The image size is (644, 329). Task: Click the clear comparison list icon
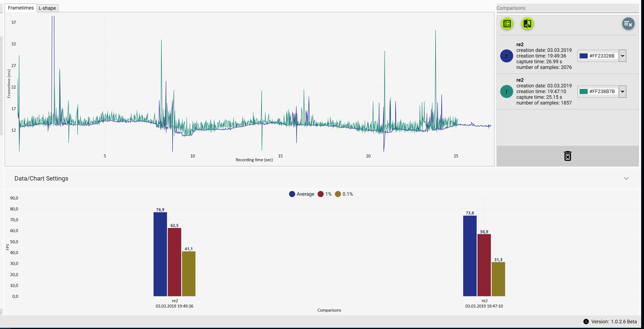click(x=628, y=24)
